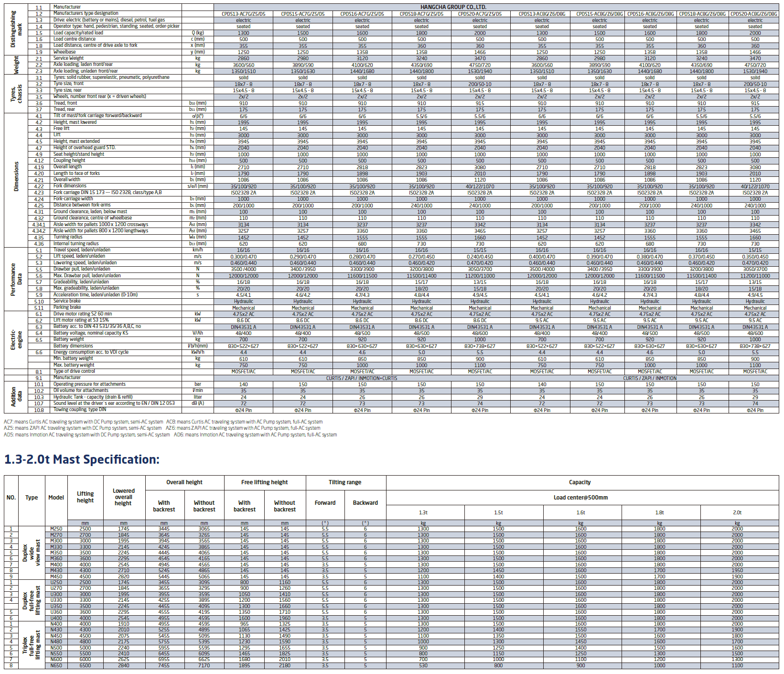Click the 'Tilting range' group header
Image resolution: width=784 pixels, height=674 pixels.
pyautogui.click(x=345, y=482)
